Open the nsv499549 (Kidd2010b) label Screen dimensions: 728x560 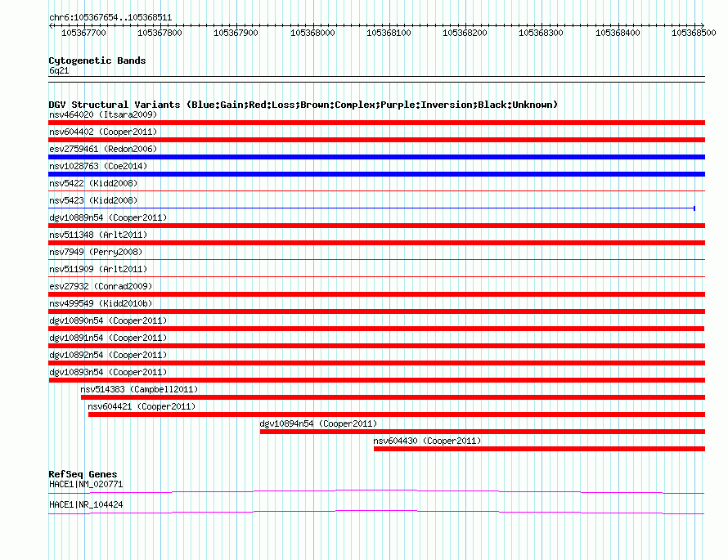[101, 303]
